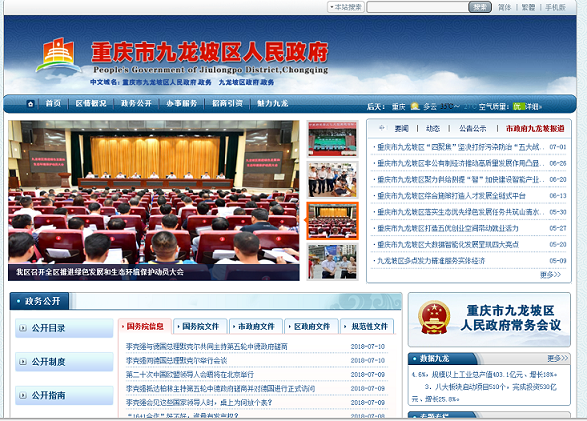Open 李克强同德国总理默克尔举行会谈 article
587x421 pixels.
[176, 360]
